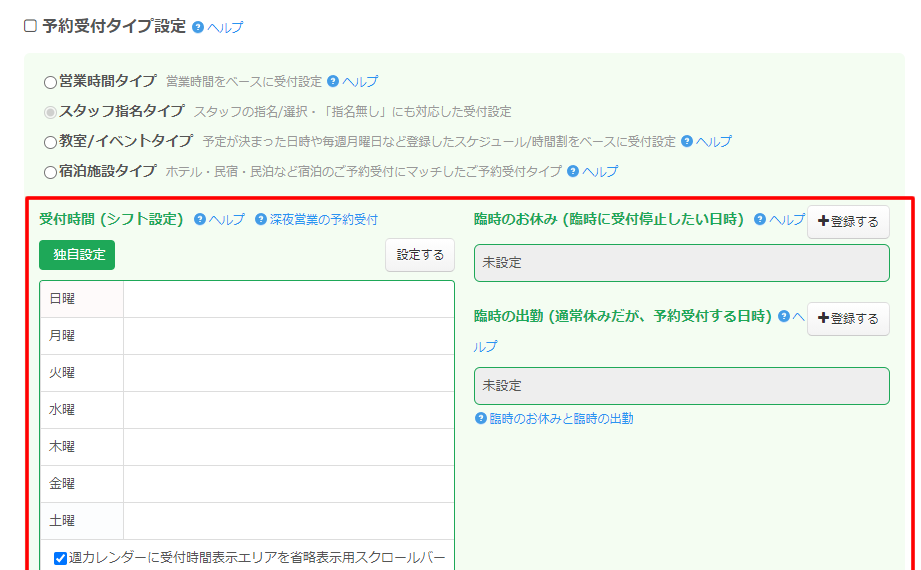Choose the 宿泊施設タイプ radio option

click(x=50, y=172)
